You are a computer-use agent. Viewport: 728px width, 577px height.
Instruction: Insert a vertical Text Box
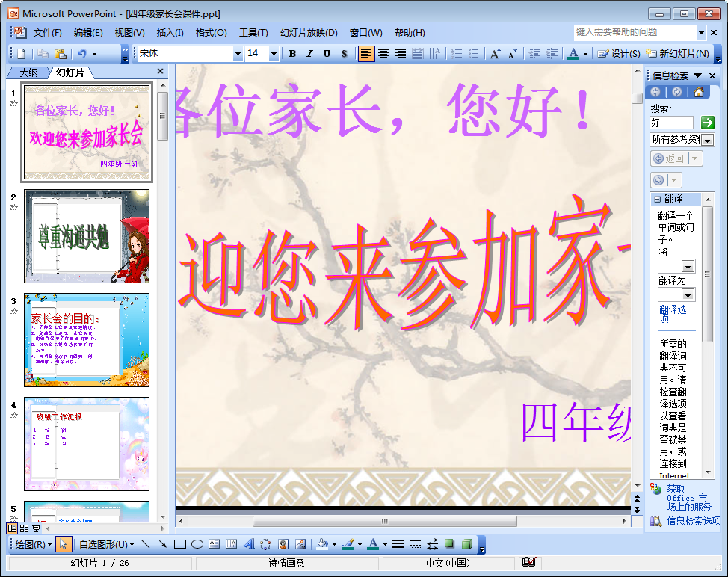click(231, 544)
